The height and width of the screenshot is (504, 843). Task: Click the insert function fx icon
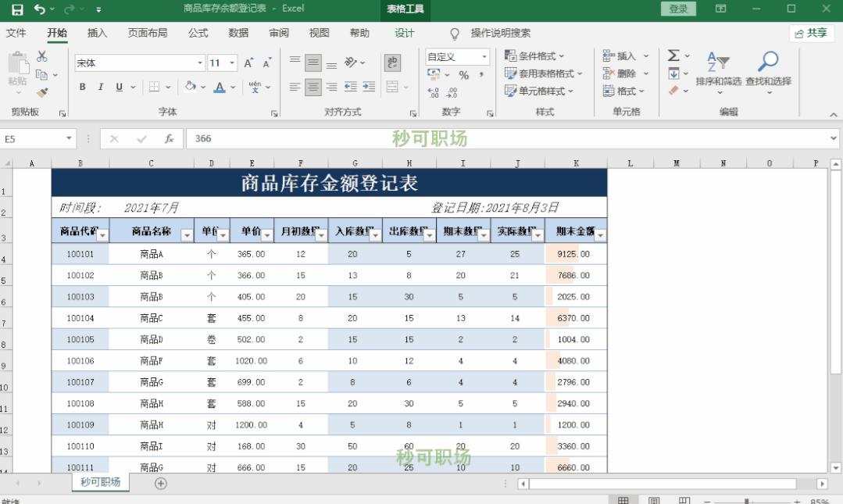(x=170, y=139)
